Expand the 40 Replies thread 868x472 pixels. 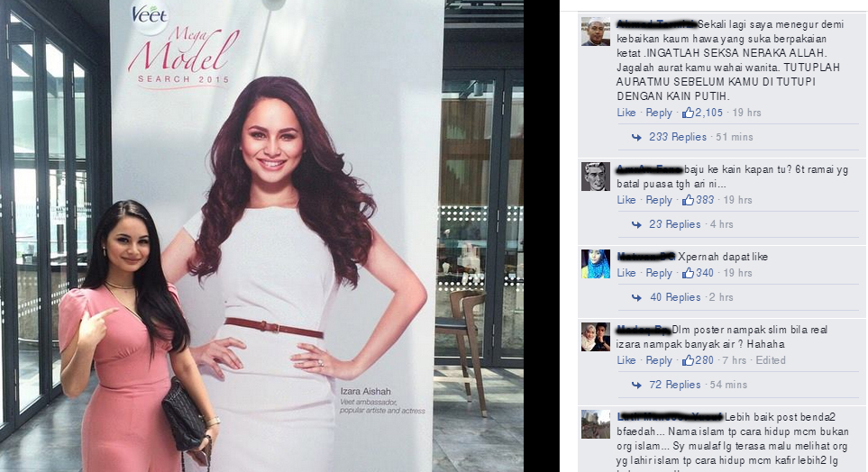(x=675, y=297)
